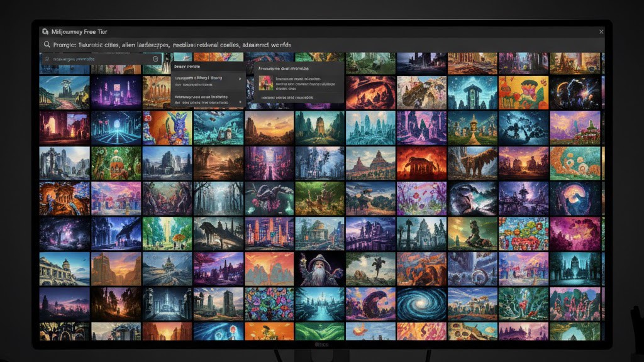
Task: Select the blue snowy temple thumbnail
Action: pos(473,92)
